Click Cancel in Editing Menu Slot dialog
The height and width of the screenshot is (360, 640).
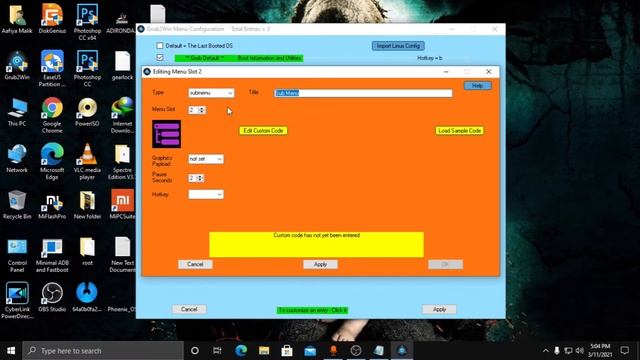click(x=195, y=264)
